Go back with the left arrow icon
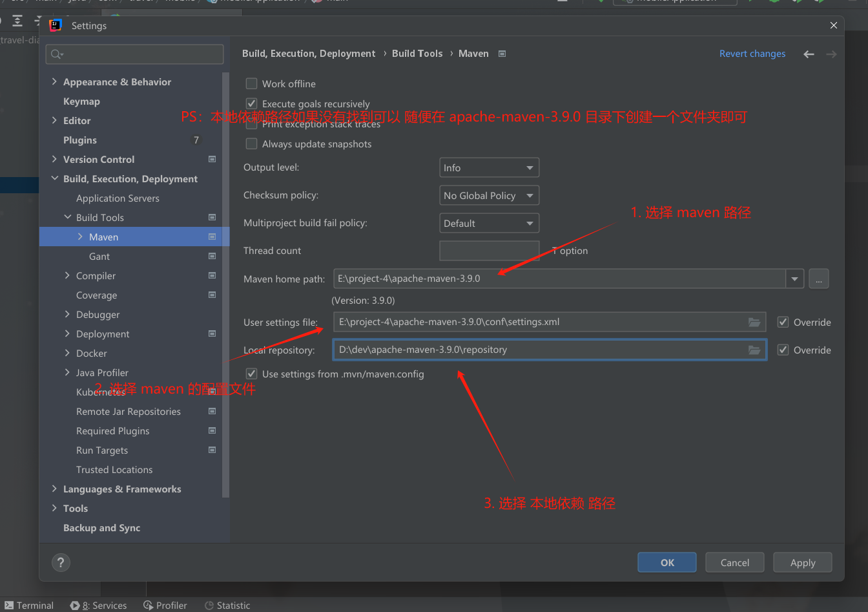The image size is (868, 612). click(x=809, y=54)
